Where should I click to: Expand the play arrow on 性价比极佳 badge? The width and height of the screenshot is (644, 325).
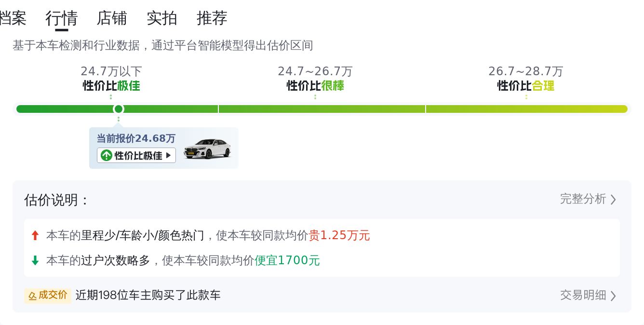pyautogui.click(x=168, y=155)
